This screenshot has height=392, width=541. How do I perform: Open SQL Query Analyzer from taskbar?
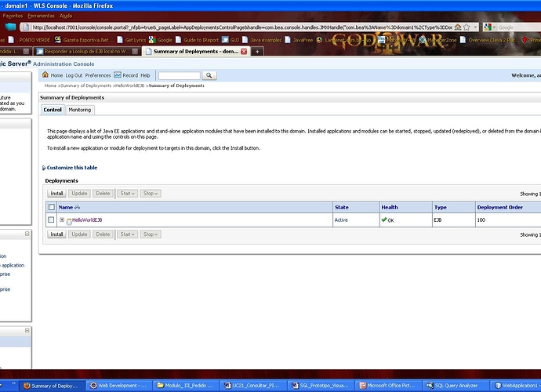tap(455, 386)
